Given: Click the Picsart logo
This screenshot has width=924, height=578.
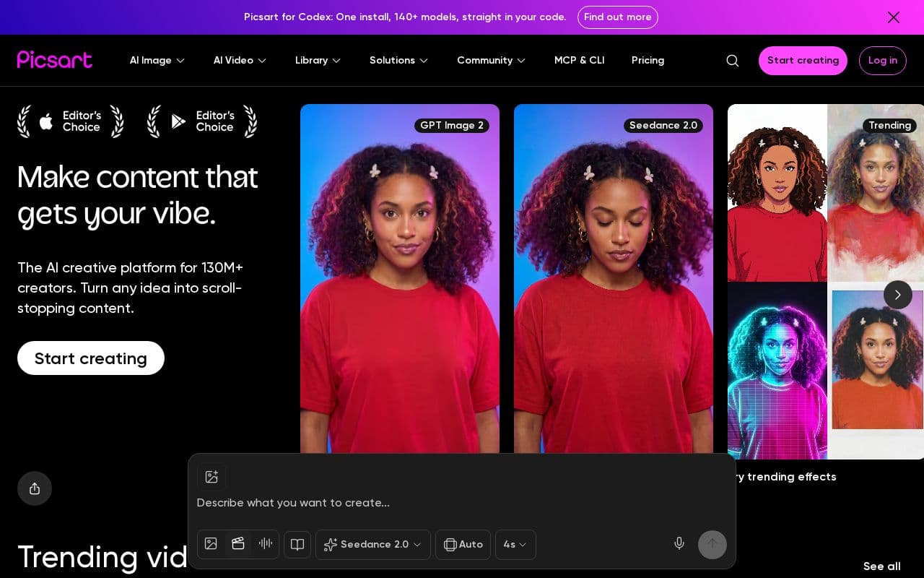Looking at the screenshot, I should coord(55,60).
